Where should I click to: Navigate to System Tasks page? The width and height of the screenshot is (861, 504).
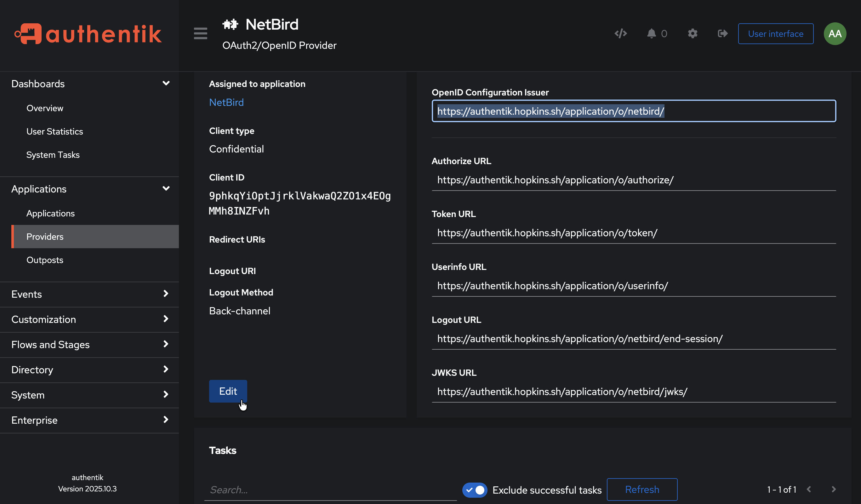tap(53, 154)
